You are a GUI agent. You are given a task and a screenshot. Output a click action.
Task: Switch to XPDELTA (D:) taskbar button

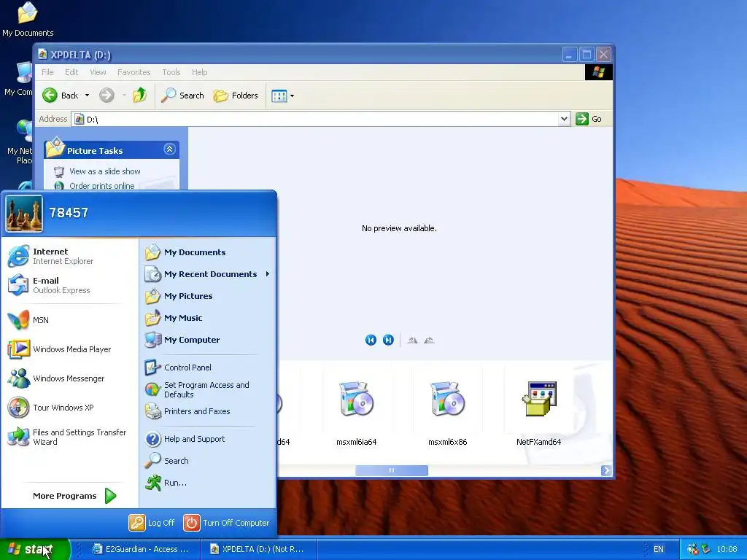(x=258, y=549)
